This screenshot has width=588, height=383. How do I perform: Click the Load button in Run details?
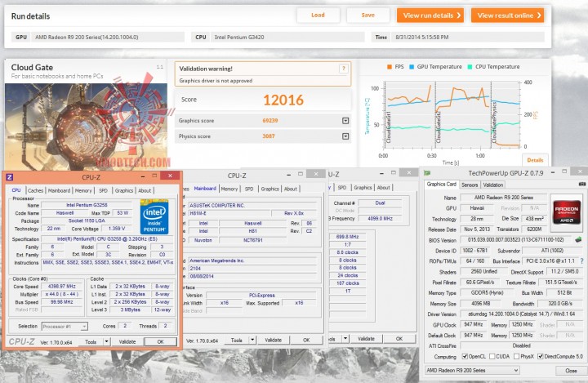coord(318,15)
